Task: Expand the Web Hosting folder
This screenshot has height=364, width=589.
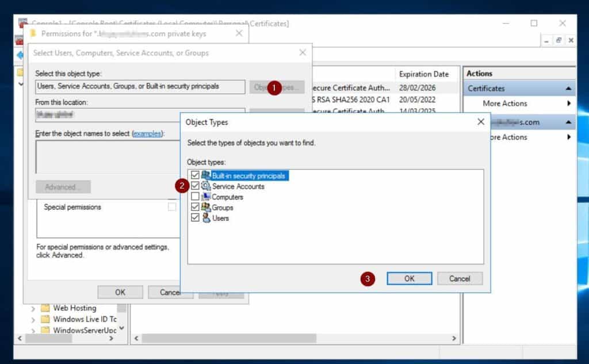Action: (x=33, y=308)
